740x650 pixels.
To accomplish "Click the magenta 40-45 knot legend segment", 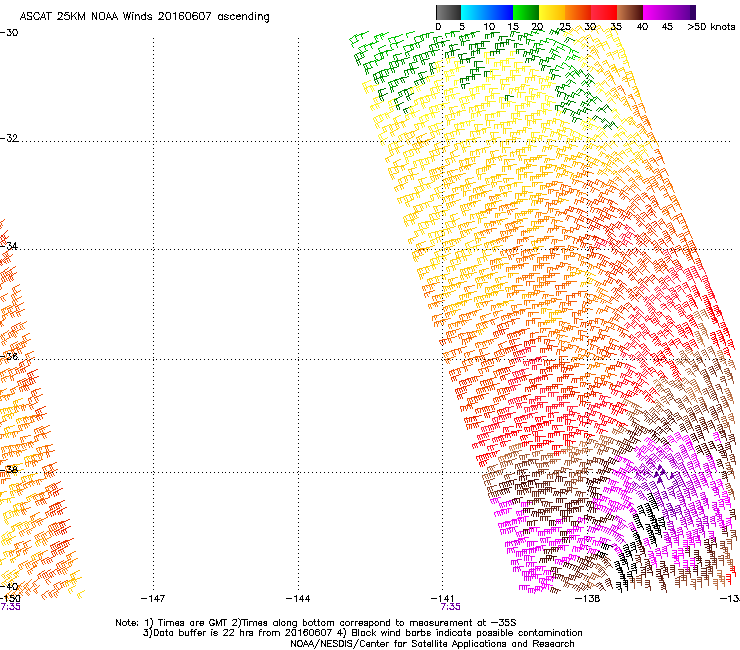I will coord(656,12).
